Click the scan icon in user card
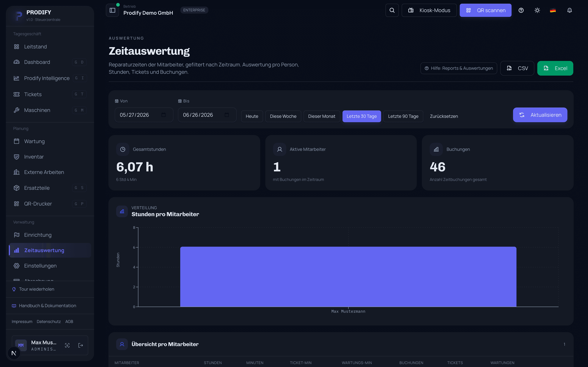Image resolution: width=588 pixels, height=367 pixels. (x=67, y=345)
